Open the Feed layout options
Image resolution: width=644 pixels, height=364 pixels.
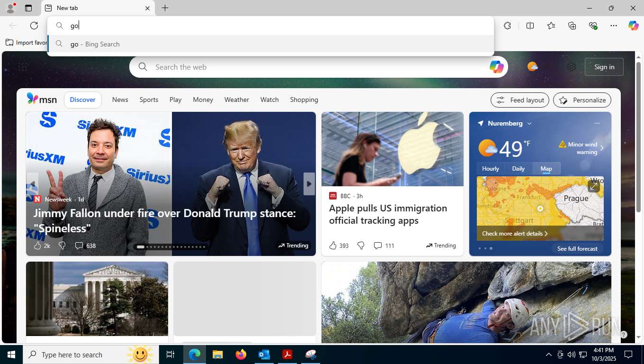520,100
